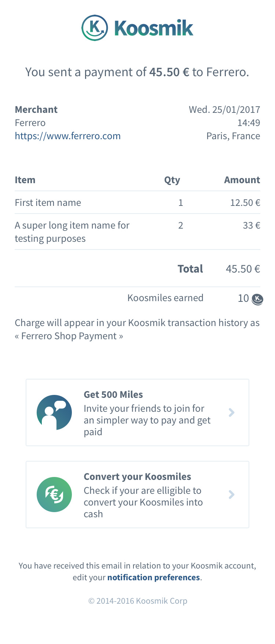Expand the Get 500 Miles chevron
The width and height of the screenshot is (275, 644).
coord(231,412)
